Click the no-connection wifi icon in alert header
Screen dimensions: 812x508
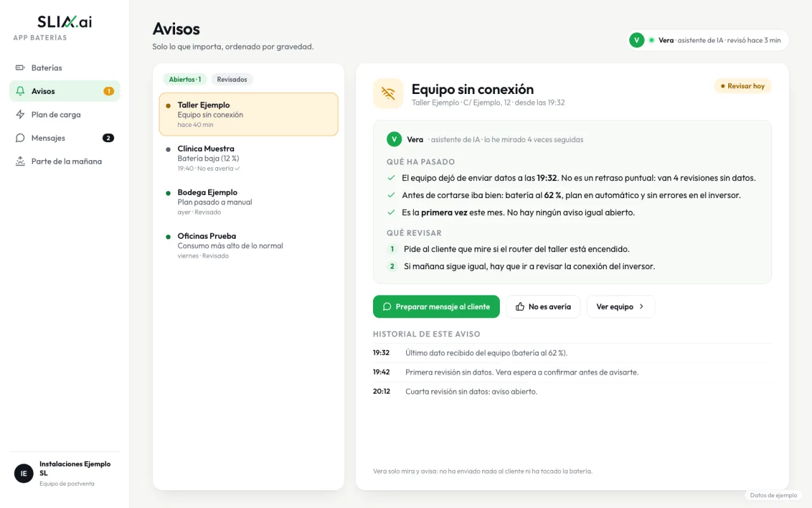point(388,94)
